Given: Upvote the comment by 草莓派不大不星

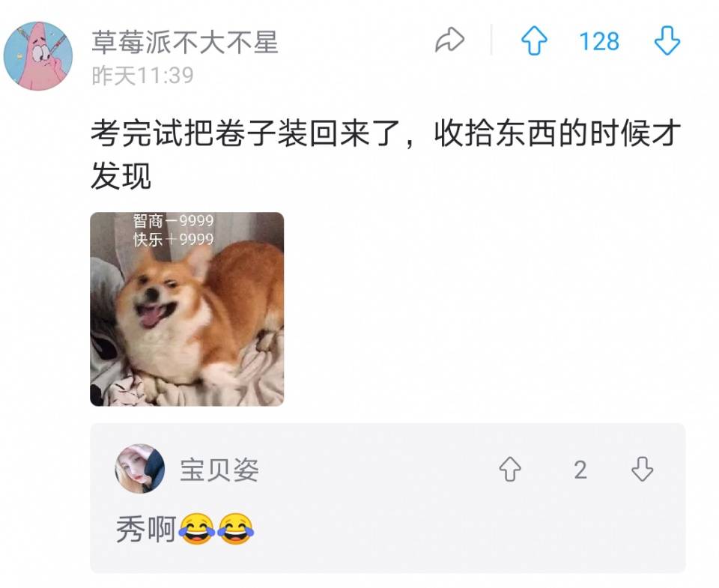Looking at the screenshot, I should click(534, 40).
